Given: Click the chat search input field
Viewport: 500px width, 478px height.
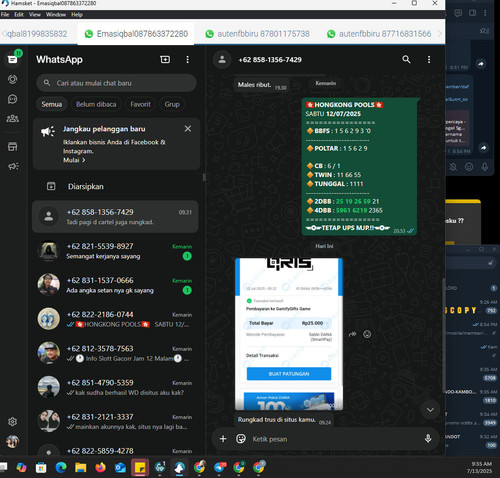Looking at the screenshot, I should 116,83.
